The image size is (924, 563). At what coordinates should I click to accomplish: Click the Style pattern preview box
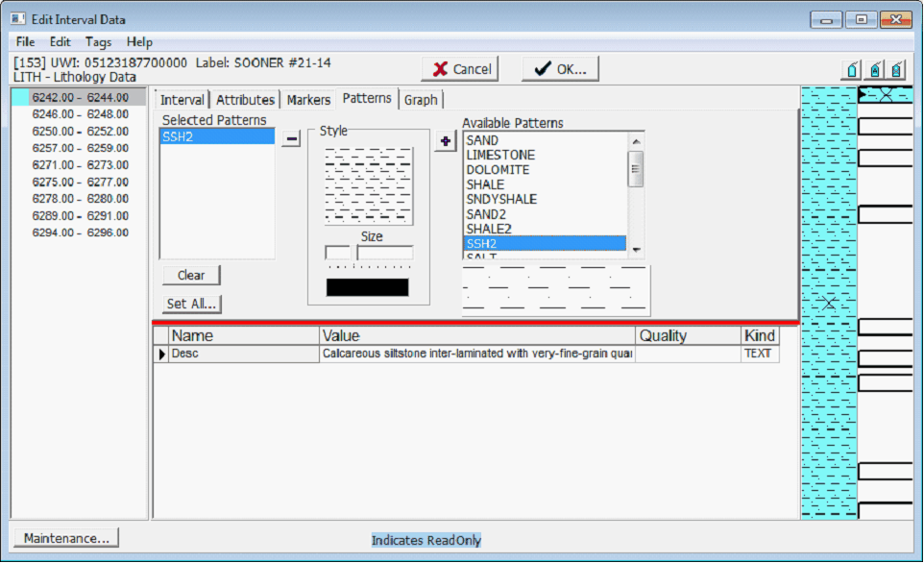[369, 185]
